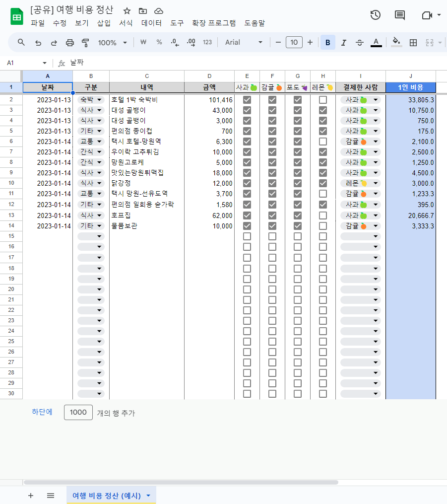Image resolution: width=447 pixels, height=504 pixels.
Task: Add a new sheet with plus button
Action: [31, 496]
